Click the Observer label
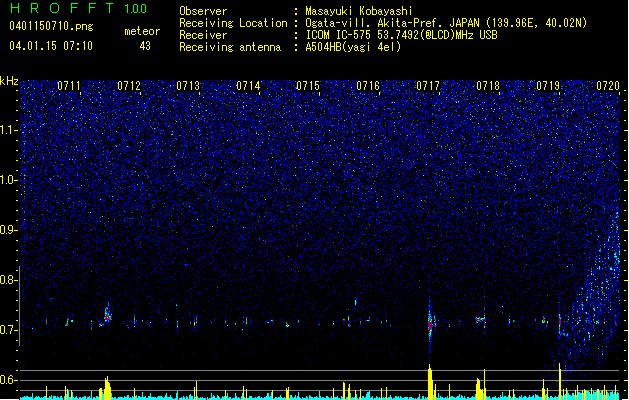 point(203,11)
